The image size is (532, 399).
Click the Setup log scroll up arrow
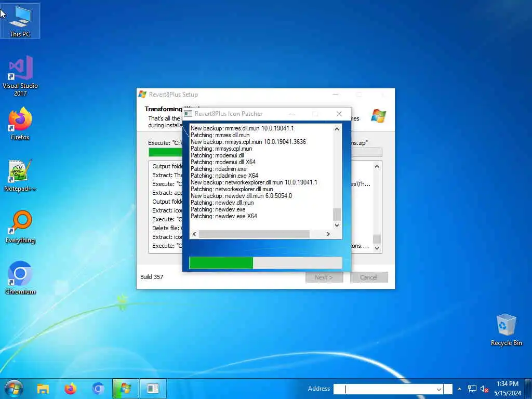click(x=377, y=167)
